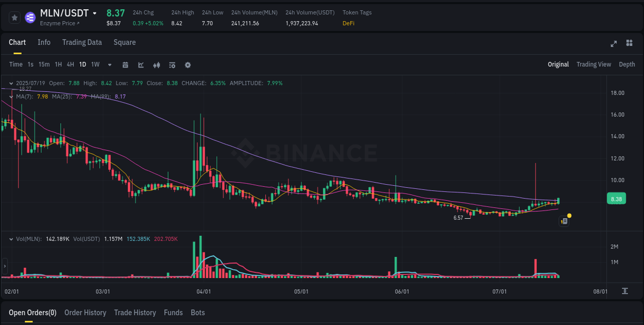Image resolution: width=644 pixels, height=325 pixels.
Task: Open the Order History tab
Action: [85, 313]
